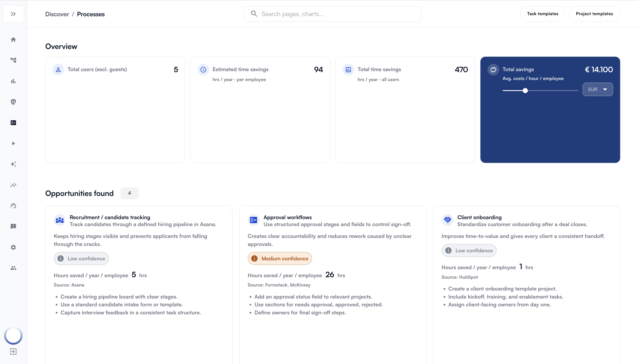
Task: Select the Recruitment / candidate tracking title
Action: pyautogui.click(x=110, y=217)
